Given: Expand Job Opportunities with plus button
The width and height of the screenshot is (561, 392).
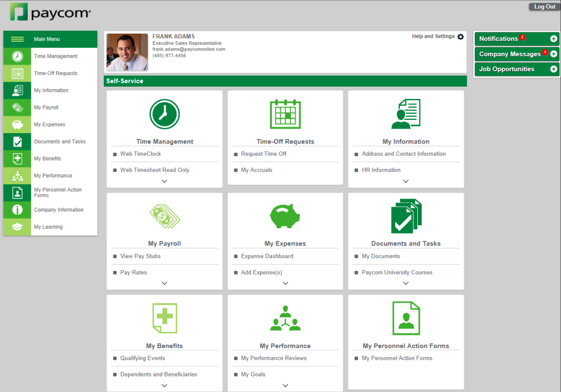Looking at the screenshot, I should coord(553,69).
